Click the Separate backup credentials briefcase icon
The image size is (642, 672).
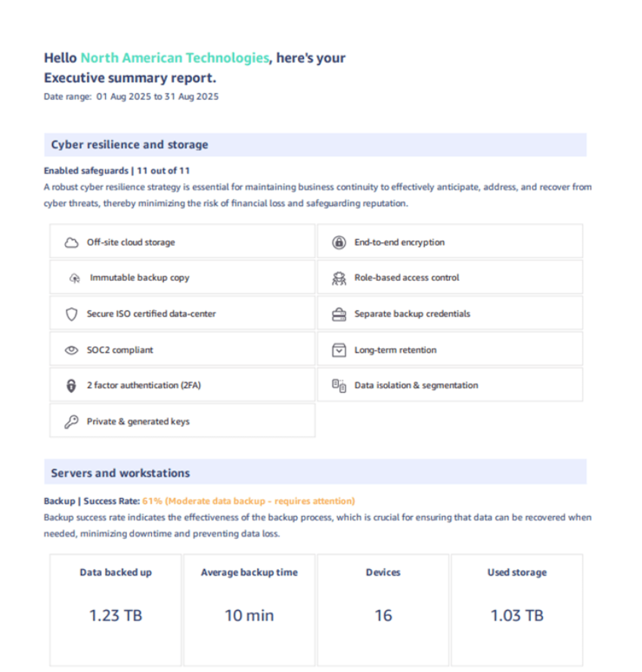click(339, 314)
